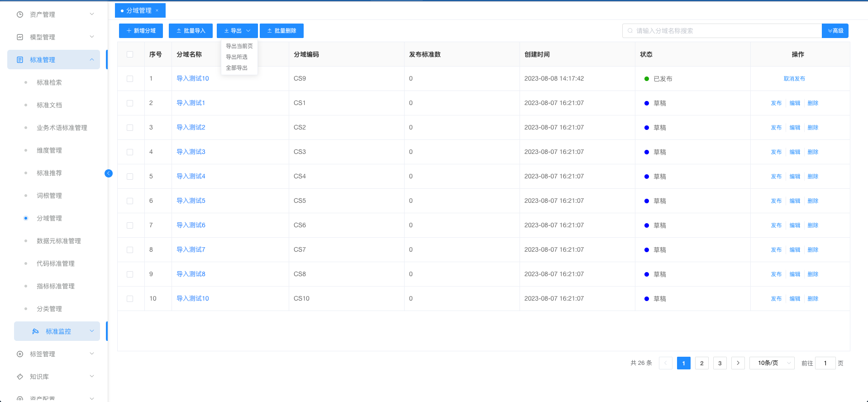
Task: Open 数据元标准管理 in the sidebar
Action: (x=59, y=241)
